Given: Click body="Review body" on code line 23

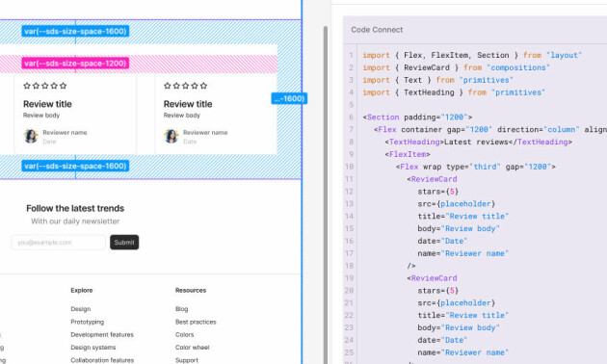Looking at the screenshot, I should coord(459,327).
